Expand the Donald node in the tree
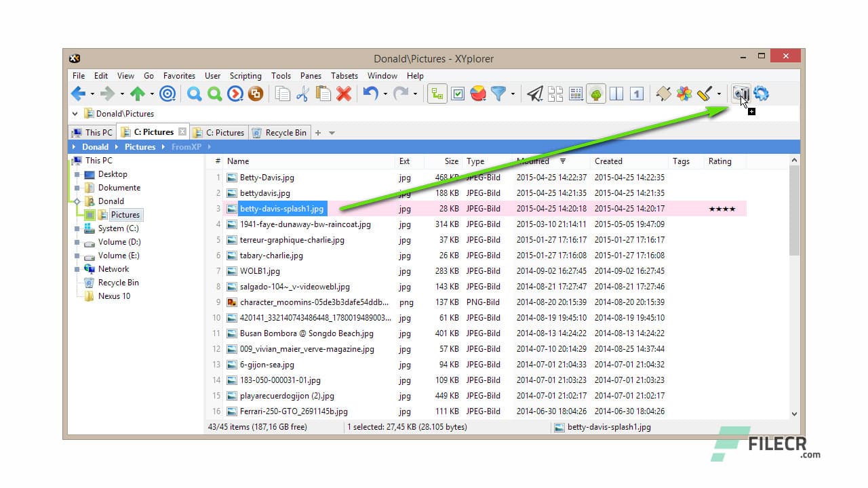Screen dimensions: 868x488 tap(79, 201)
